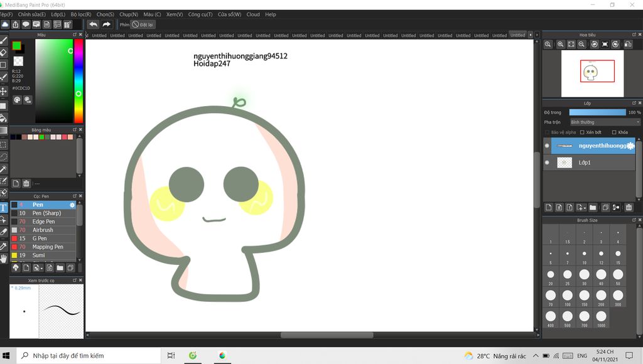Image resolution: width=643 pixels, height=364 pixels.
Task: Zoom in using Navigator magnifier plus
Action: [x=560, y=45]
